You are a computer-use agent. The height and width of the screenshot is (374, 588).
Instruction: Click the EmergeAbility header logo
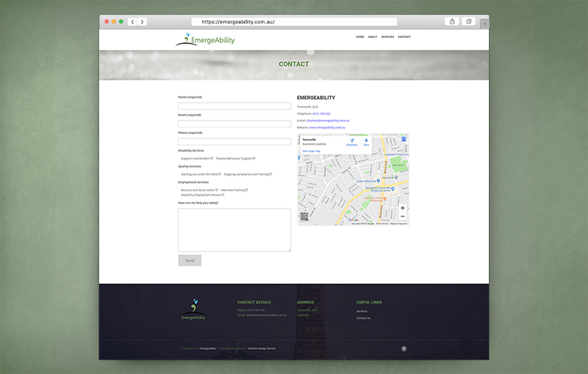(x=205, y=39)
